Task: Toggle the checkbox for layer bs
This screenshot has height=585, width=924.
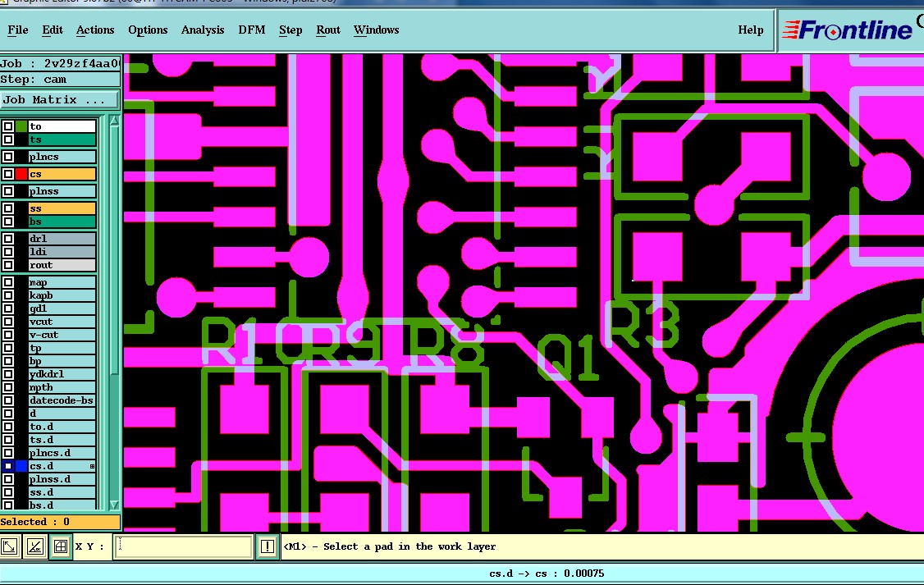Action: tap(7, 222)
